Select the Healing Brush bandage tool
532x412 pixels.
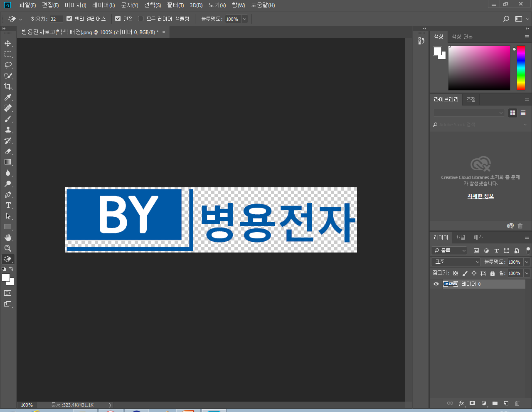[x=8, y=108]
